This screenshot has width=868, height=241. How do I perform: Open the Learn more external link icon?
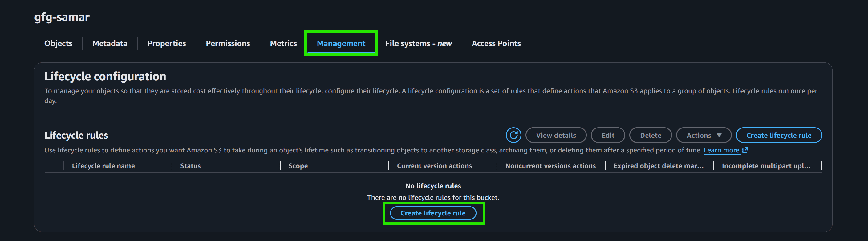point(745,150)
